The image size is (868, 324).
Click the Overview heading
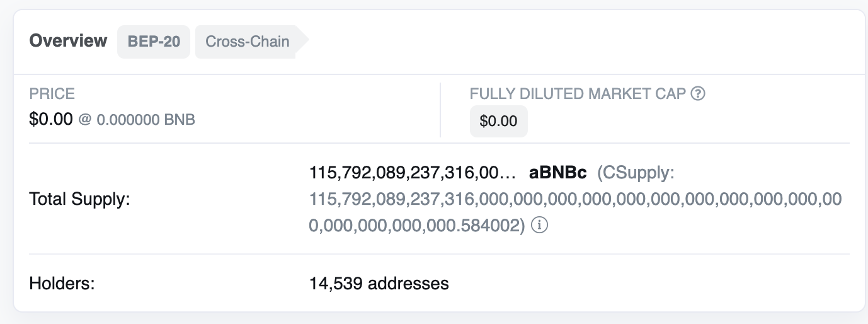tap(69, 41)
